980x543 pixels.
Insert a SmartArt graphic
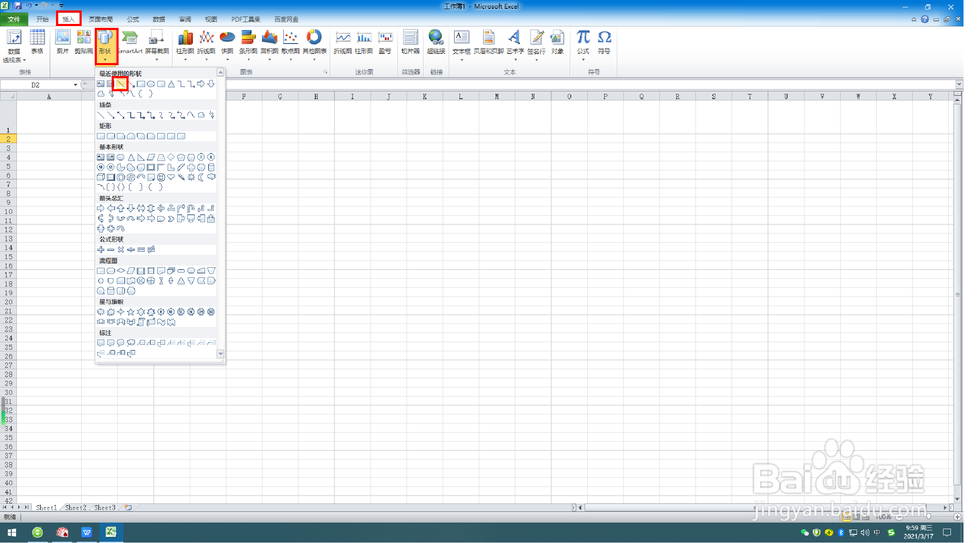[130, 43]
